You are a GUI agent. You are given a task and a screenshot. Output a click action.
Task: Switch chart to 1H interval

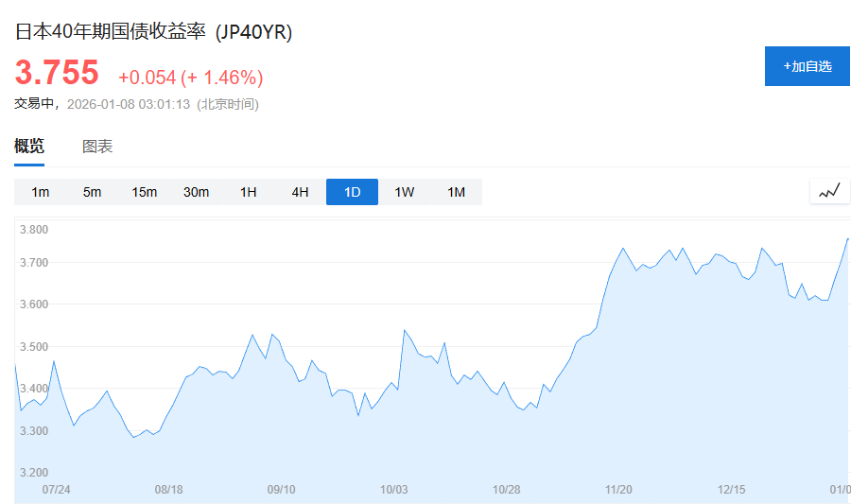(x=248, y=192)
